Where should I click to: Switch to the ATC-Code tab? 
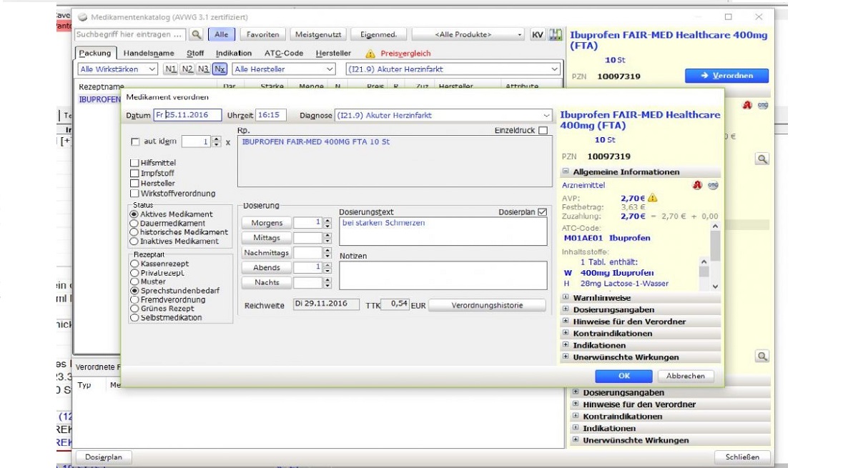pos(284,54)
